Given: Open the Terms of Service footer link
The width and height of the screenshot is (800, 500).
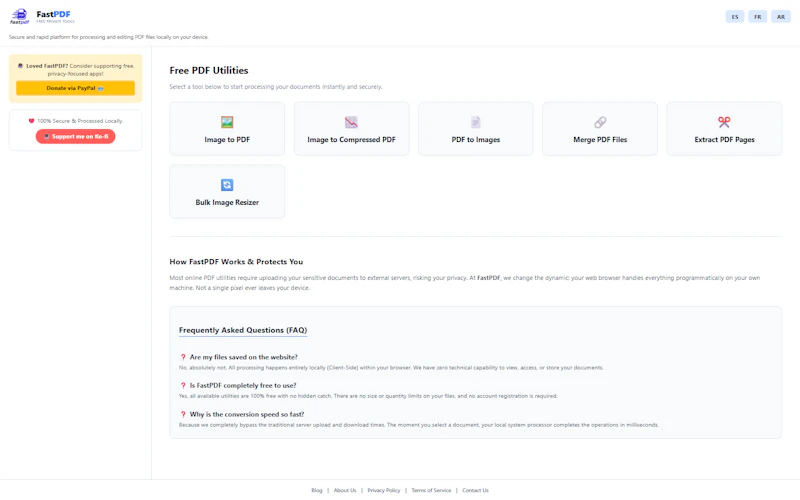Looking at the screenshot, I should (431, 490).
